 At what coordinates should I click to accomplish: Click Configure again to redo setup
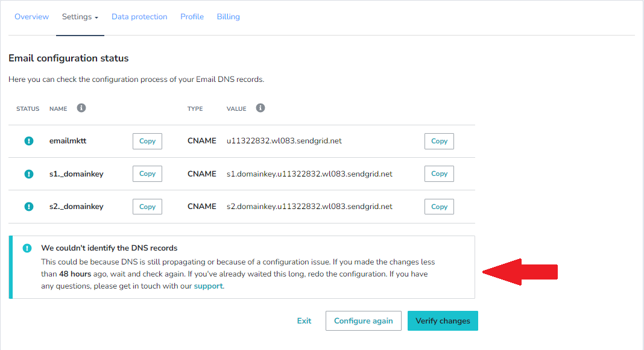click(x=363, y=320)
